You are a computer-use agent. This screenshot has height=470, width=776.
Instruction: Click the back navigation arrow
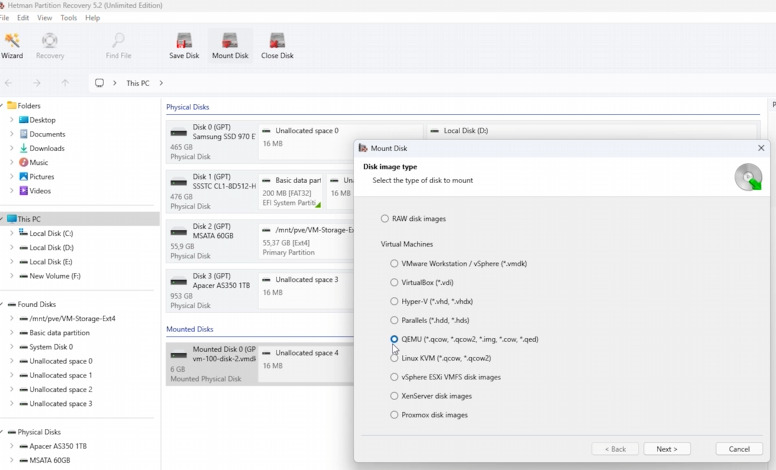click(8, 83)
